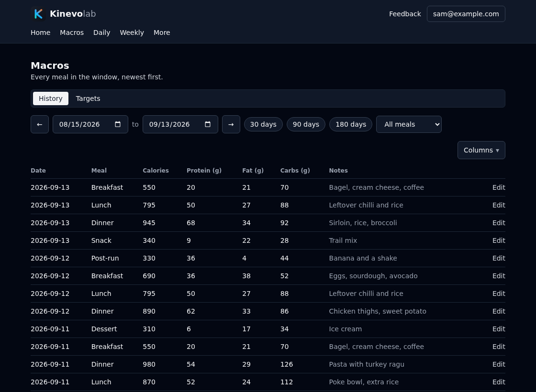Click the Fat (g) column header
The height and width of the screenshot is (392, 536).
click(253, 170)
